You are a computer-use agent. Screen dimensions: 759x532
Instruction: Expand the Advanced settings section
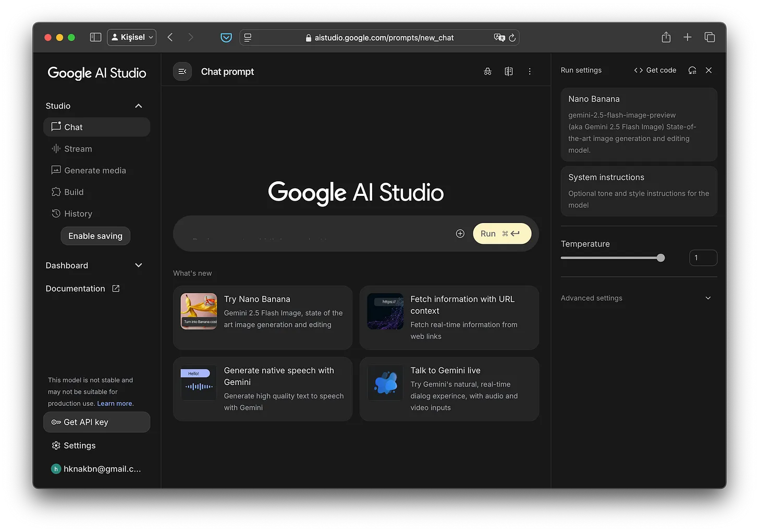pos(636,298)
